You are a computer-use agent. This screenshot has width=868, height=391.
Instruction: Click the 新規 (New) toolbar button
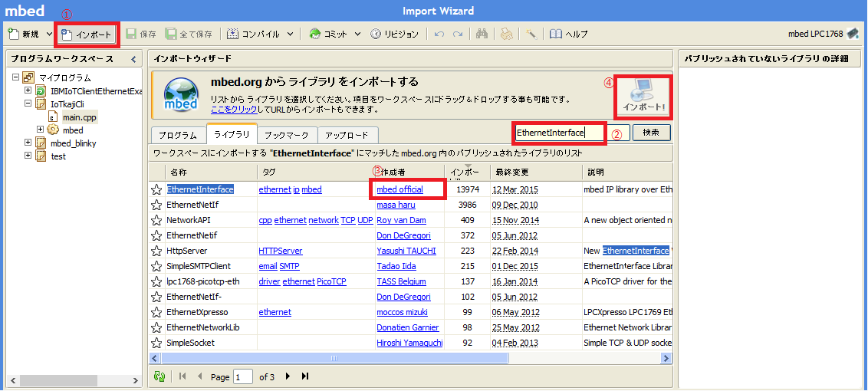pos(23,34)
